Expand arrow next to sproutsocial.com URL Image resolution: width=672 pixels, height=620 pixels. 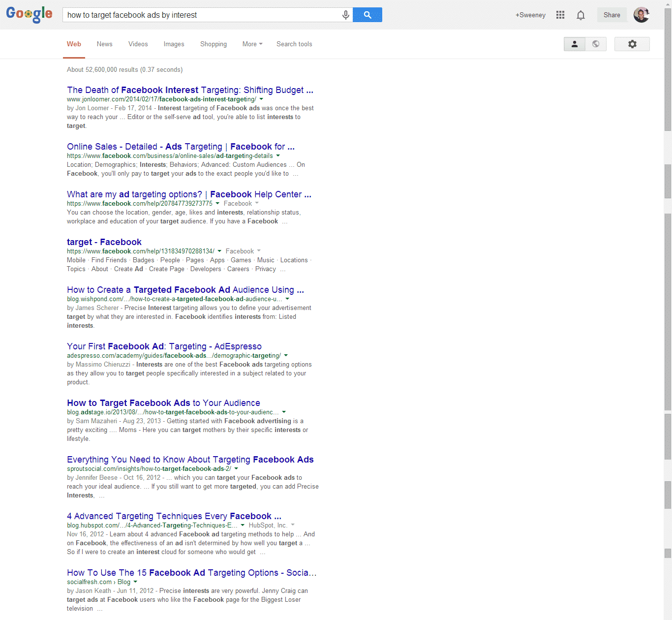tap(236, 469)
